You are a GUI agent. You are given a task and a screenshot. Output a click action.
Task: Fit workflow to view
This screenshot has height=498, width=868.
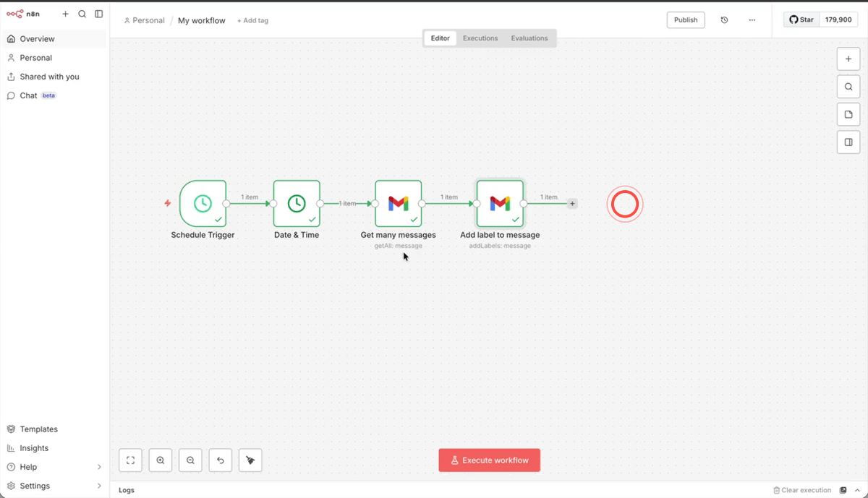click(130, 460)
